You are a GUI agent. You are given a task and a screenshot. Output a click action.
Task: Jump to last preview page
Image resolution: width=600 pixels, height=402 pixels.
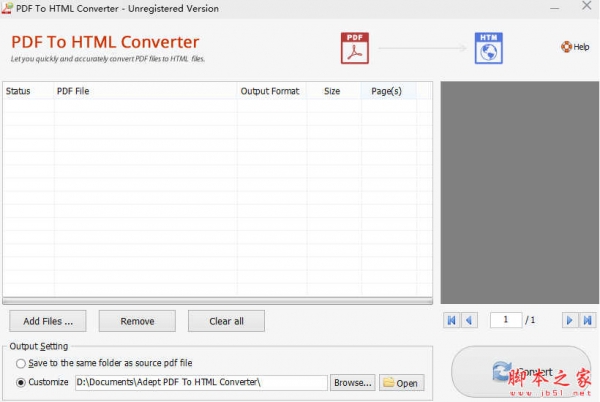point(587,320)
